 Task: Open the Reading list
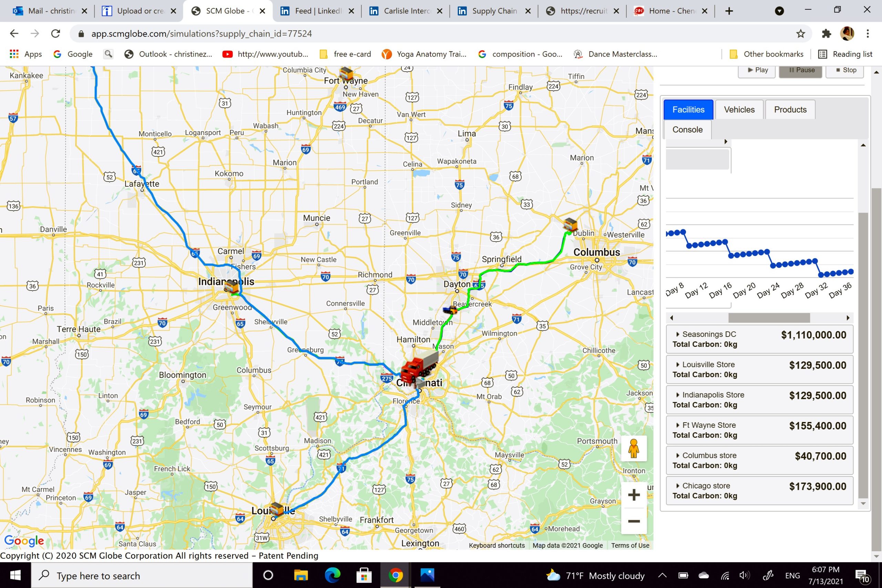click(x=845, y=54)
